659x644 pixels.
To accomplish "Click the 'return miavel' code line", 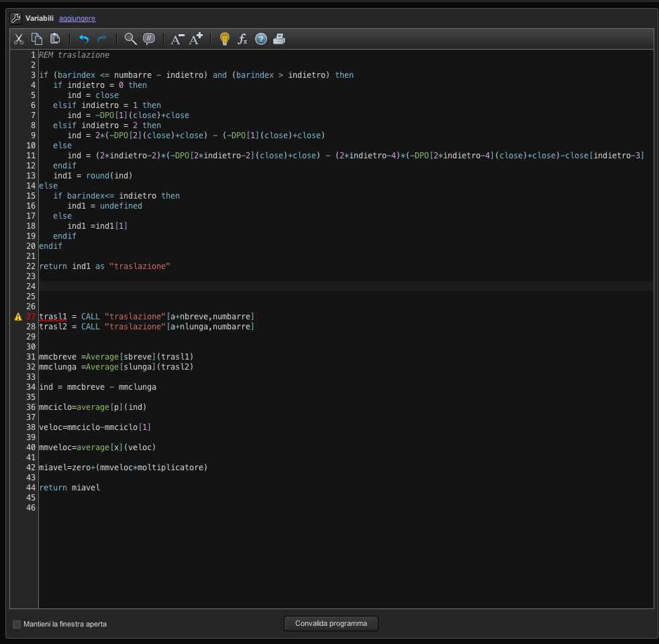I will click(70, 488).
